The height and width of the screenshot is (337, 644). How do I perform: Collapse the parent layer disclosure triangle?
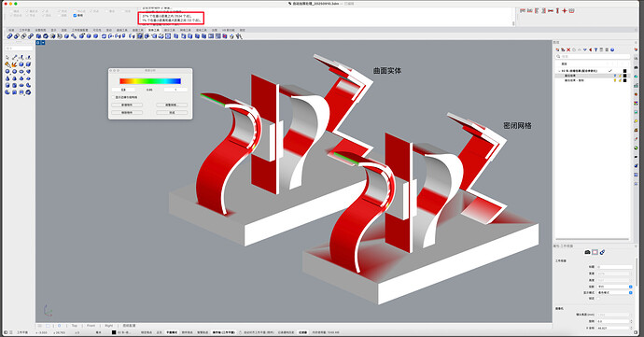click(559, 71)
